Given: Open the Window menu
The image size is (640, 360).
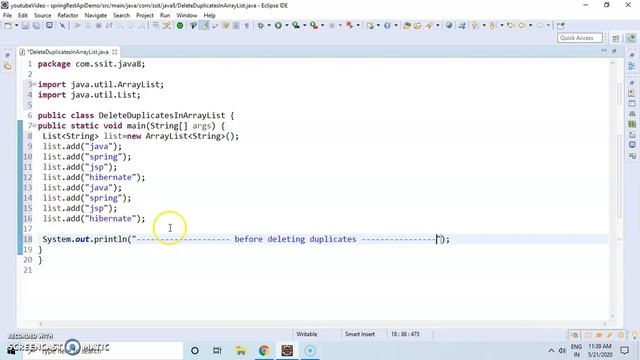Looking at the screenshot, I should [187, 15].
